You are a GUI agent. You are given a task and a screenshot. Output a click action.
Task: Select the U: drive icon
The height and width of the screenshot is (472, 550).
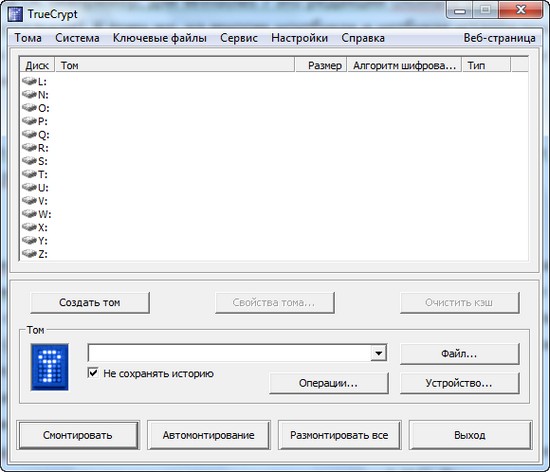click(x=29, y=187)
